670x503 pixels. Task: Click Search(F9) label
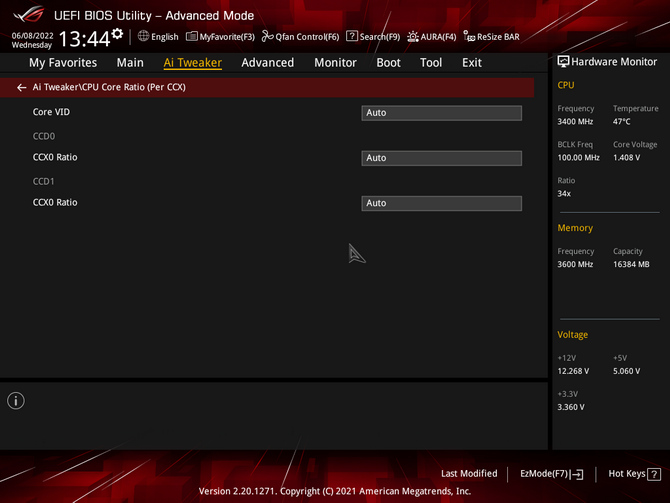[379, 37]
